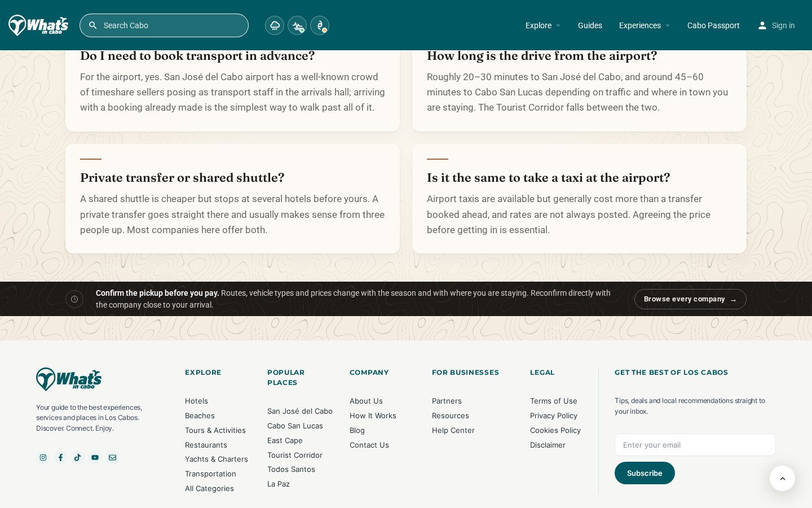Click the clock icon in the dark banner
The height and width of the screenshot is (508, 812).
pyautogui.click(x=74, y=299)
